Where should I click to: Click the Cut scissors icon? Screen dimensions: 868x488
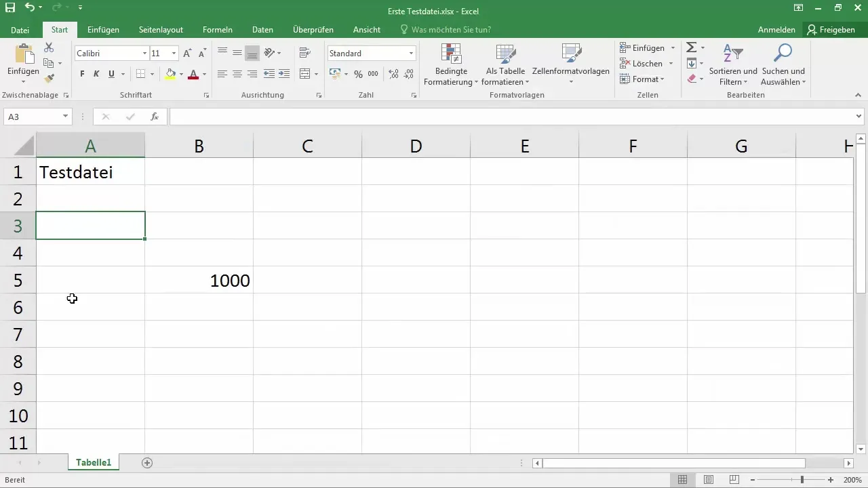click(x=49, y=47)
